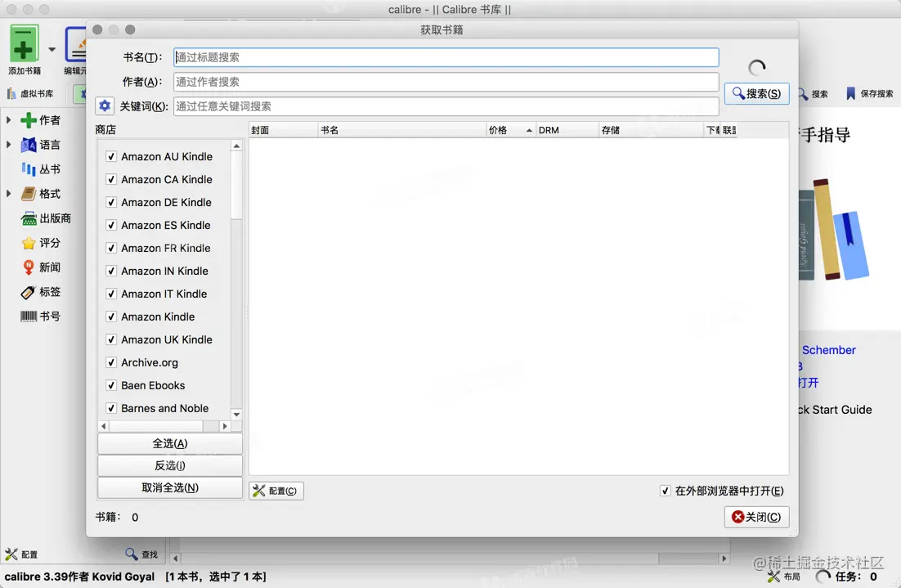Click the Rating star icon in sidebar
The image size is (901, 588).
28,243
